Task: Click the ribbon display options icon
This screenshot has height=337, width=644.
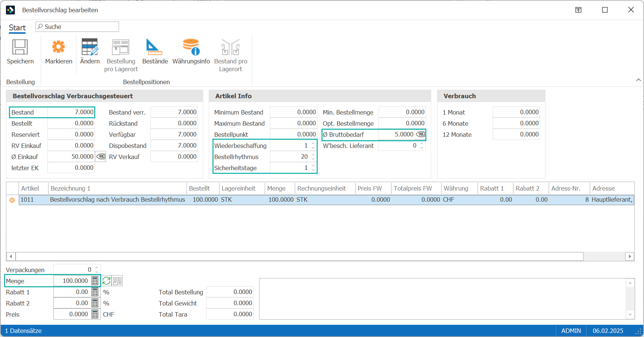Action: tap(578, 10)
